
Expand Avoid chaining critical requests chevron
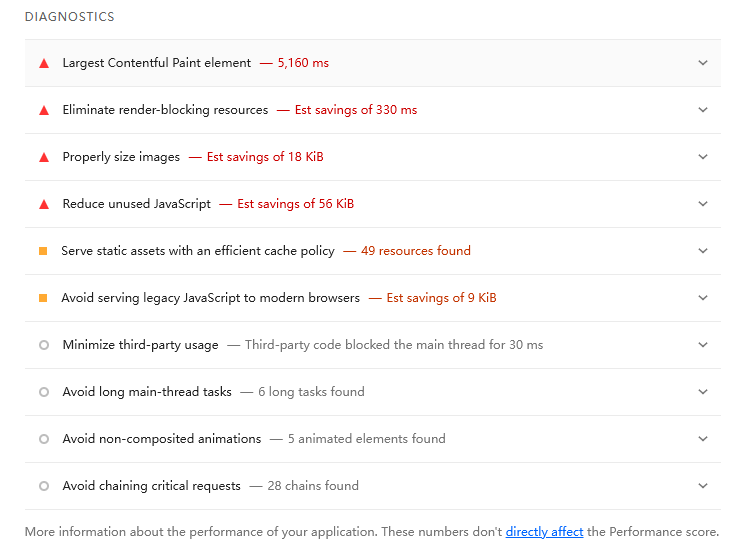(x=703, y=486)
